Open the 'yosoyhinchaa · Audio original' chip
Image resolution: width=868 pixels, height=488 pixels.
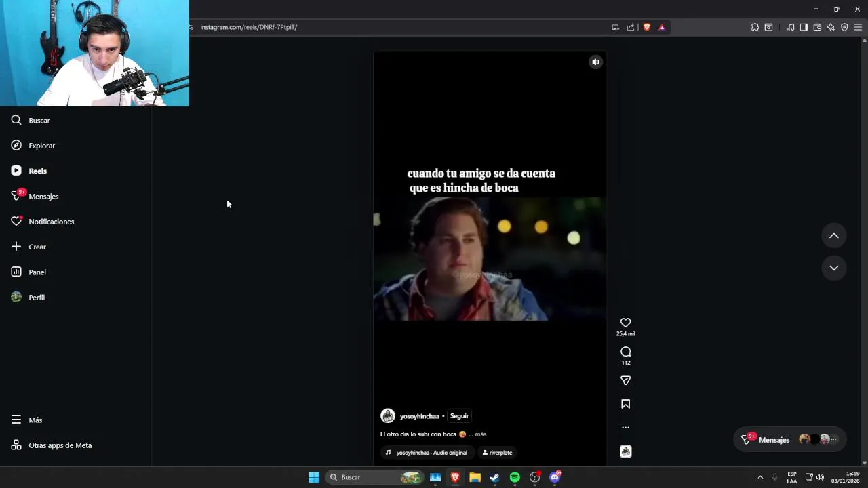pyautogui.click(x=427, y=453)
